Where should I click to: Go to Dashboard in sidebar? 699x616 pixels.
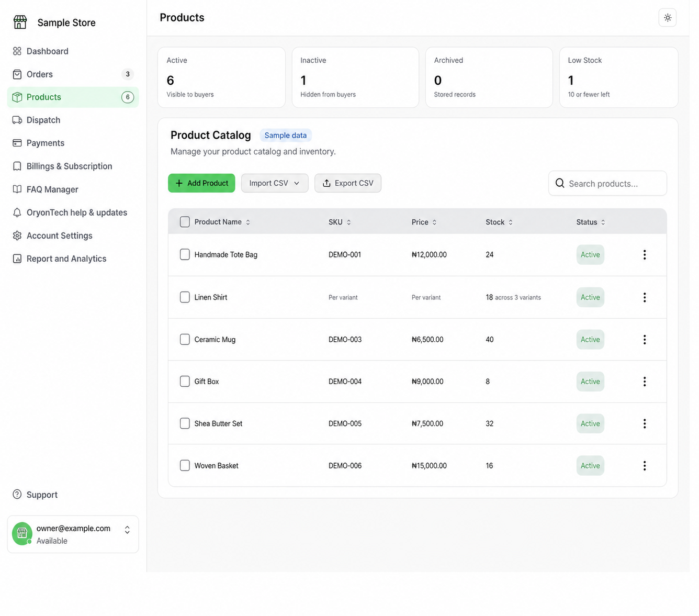[73, 51]
